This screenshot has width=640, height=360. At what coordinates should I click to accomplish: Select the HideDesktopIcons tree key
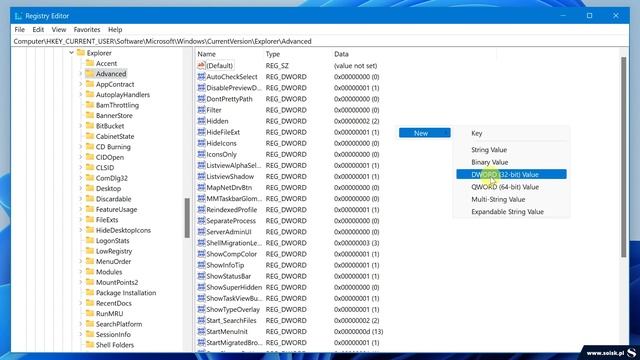coord(123,230)
